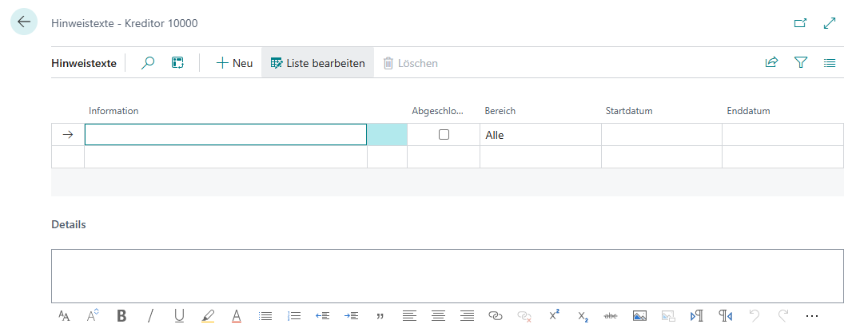Go back using the arrow button
Viewport: 868px width, 332px height.
pyautogui.click(x=24, y=22)
